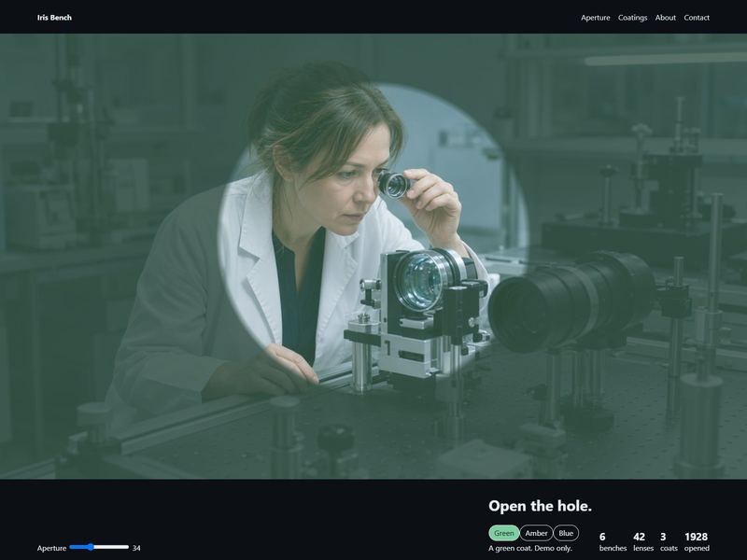Open the About nav item
Viewport: 747px width, 560px height.
pos(665,18)
